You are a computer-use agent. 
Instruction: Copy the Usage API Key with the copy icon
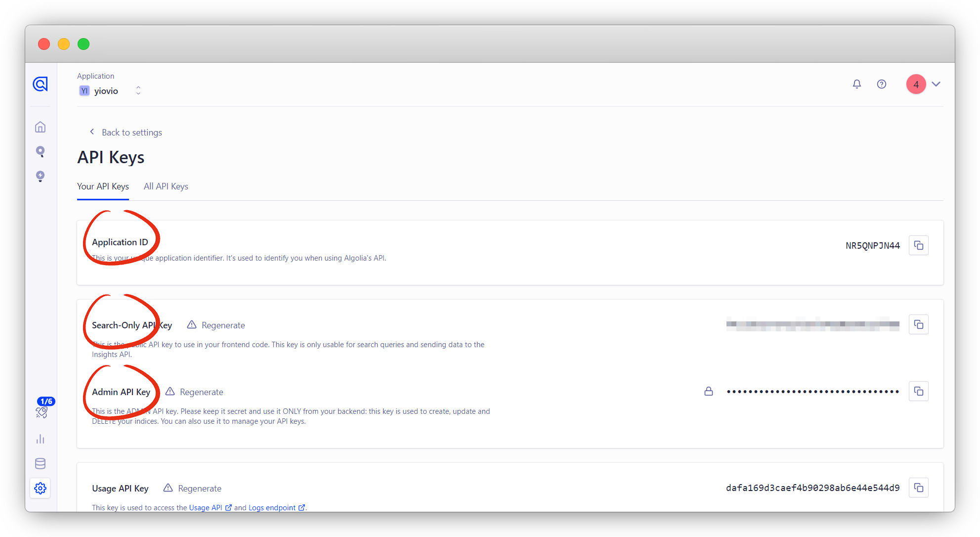[x=918, y=488]
